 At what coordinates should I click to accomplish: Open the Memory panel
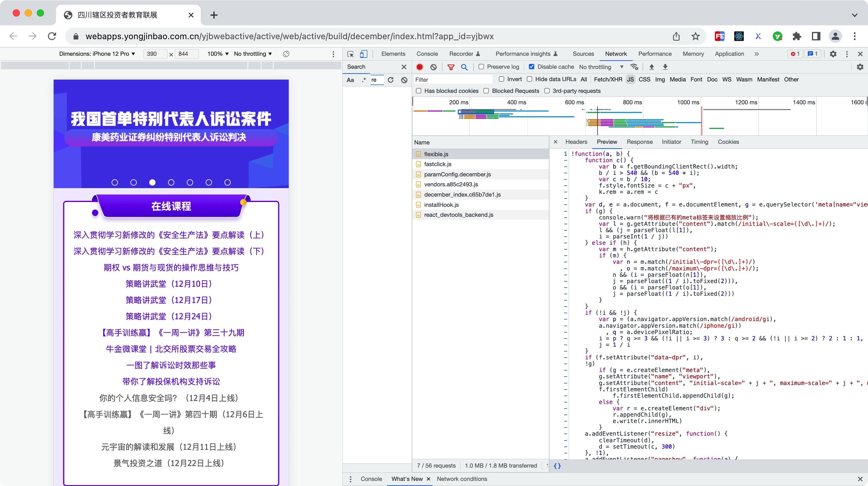point(693,54)
